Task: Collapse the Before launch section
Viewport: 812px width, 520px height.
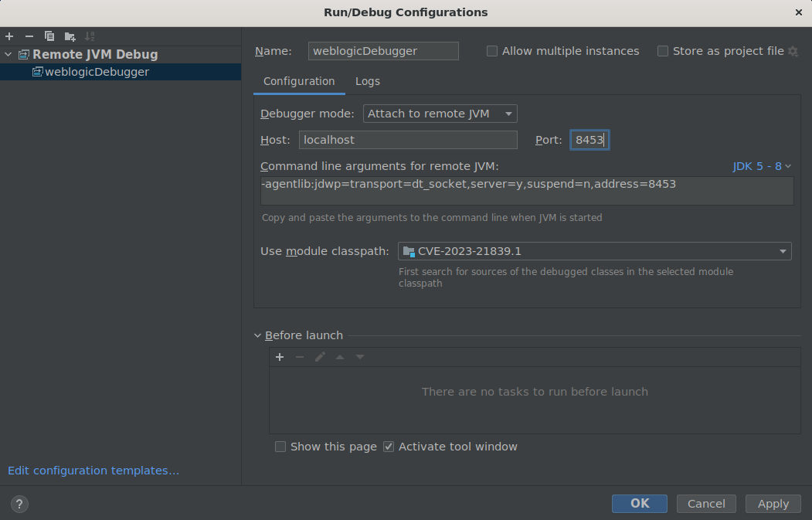Action: (258, 335)
